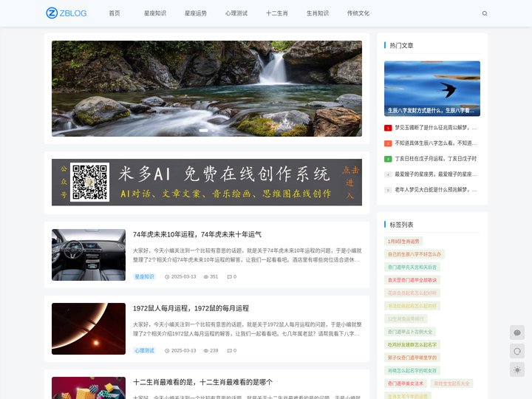Open the car interior article thumbnail

point(89,255)
